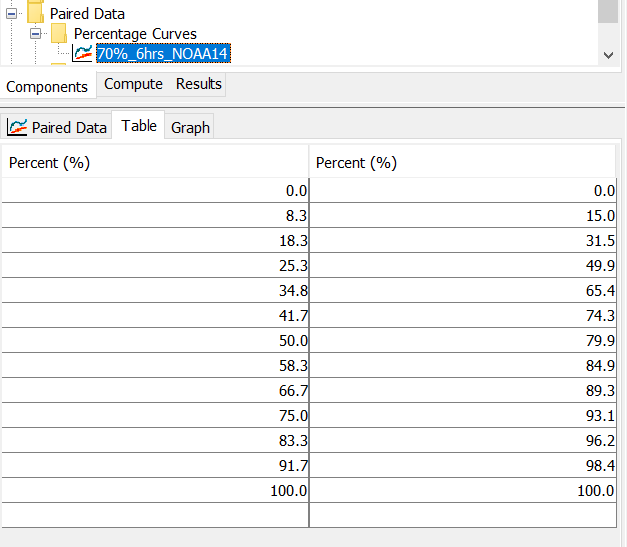627x547 pixels.
Task: Click the Percentage Curves folder icon
Action: click(59, 33)
